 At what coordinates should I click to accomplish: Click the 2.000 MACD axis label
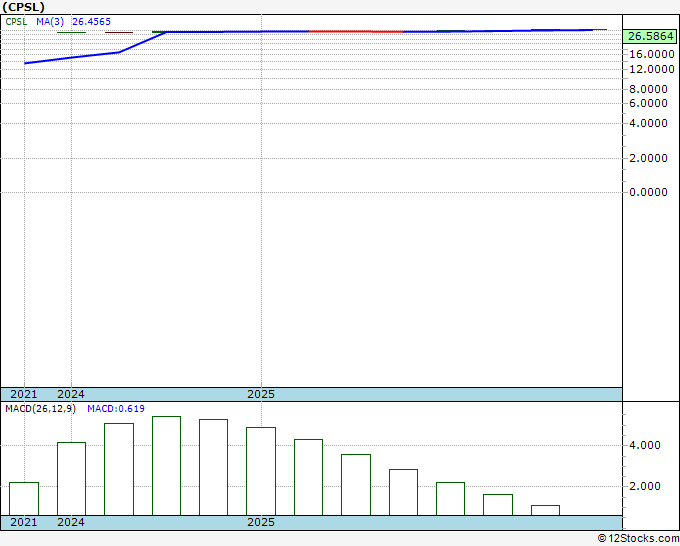(x=645, y=486)
